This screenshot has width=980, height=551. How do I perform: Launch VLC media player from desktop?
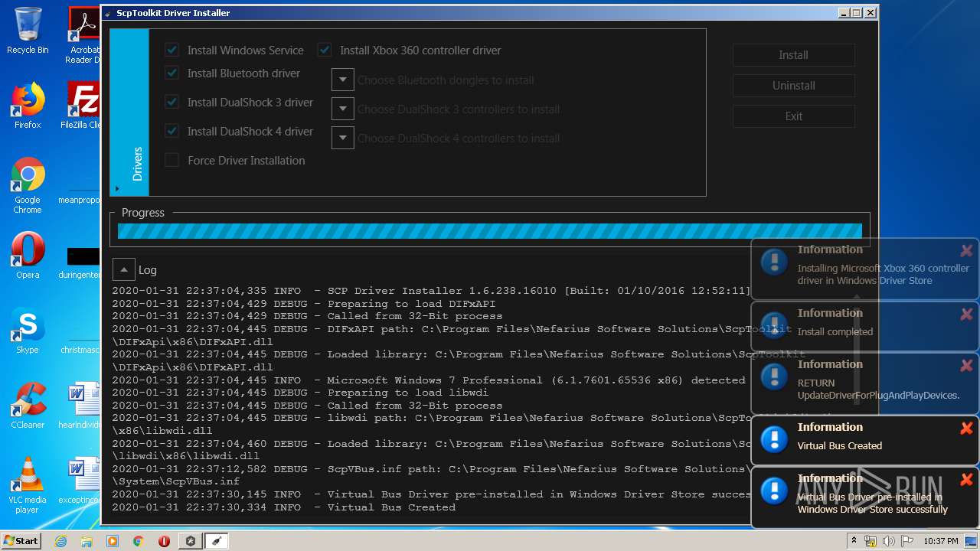tap(28, 485)
